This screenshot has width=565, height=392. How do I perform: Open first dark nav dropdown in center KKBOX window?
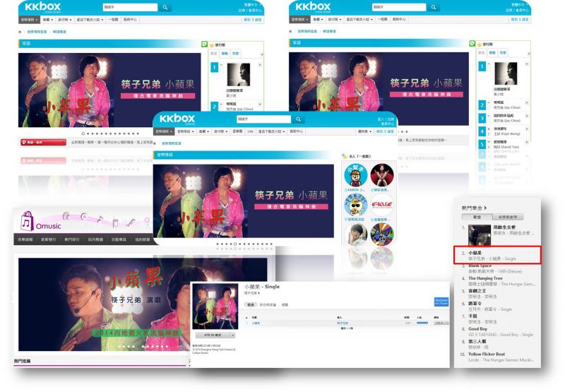pos(164,131)
